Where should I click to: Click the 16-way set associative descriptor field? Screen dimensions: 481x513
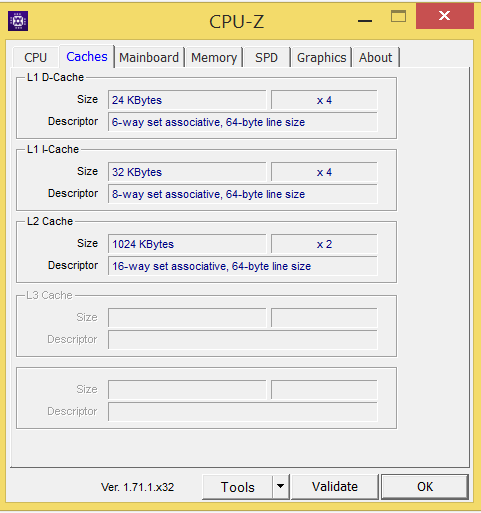point(243,266)
